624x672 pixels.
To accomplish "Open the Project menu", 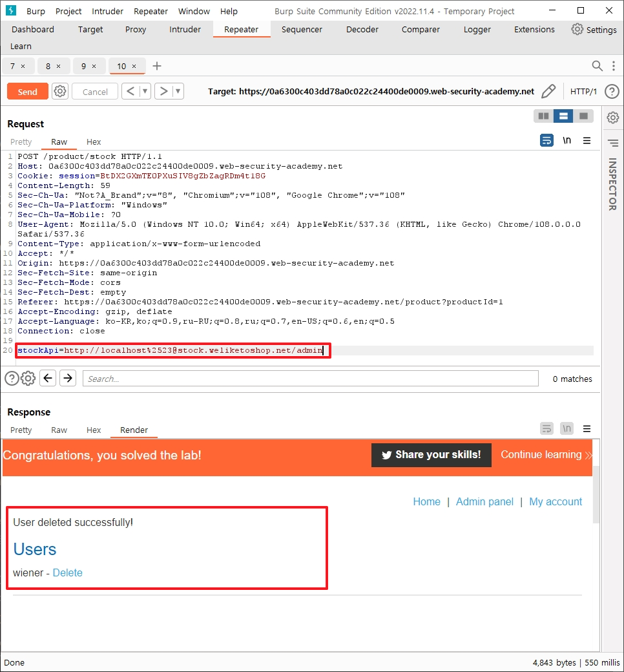I will point(68,11).
